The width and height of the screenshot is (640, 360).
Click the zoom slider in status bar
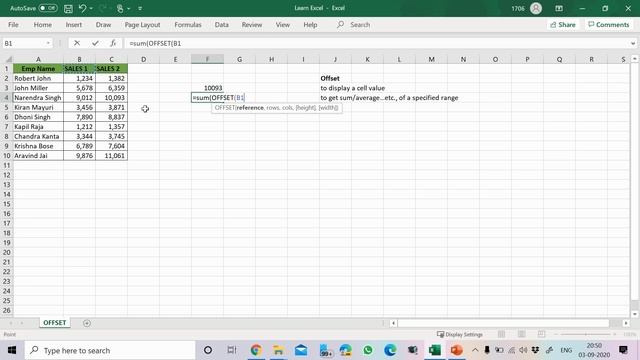click(586, 334)
